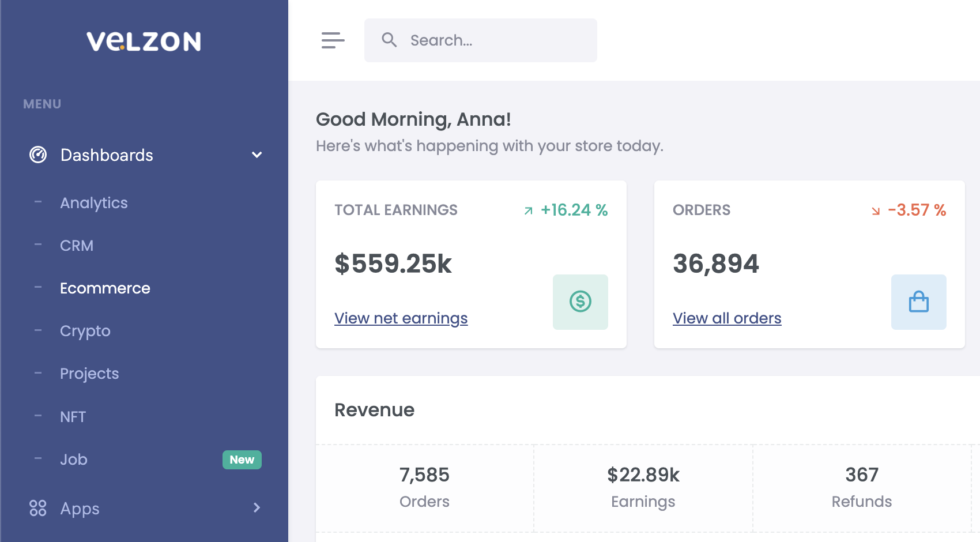Open the Job dashboard item
The image size is (980, 542).
click(74, 460)
